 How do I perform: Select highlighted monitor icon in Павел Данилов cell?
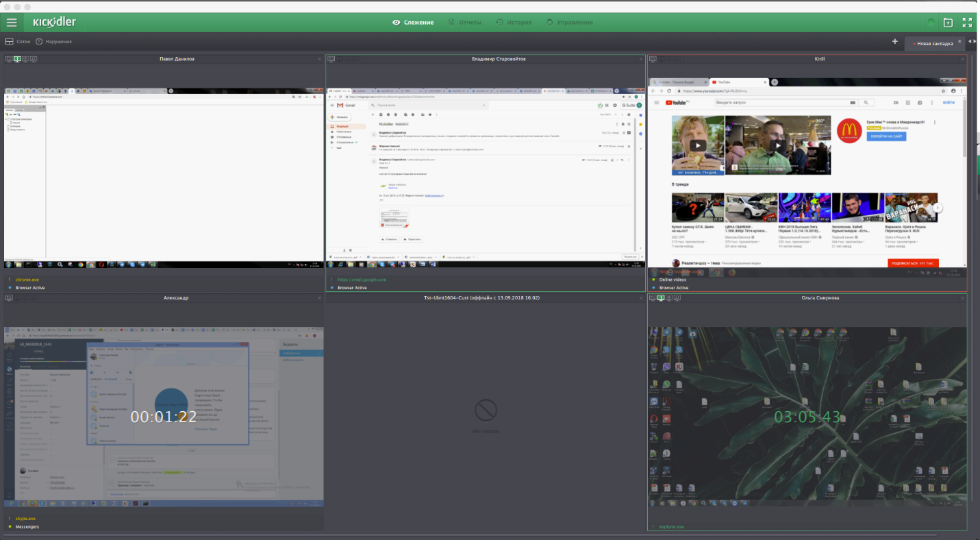pyautogui.click(x=17, y=59)
